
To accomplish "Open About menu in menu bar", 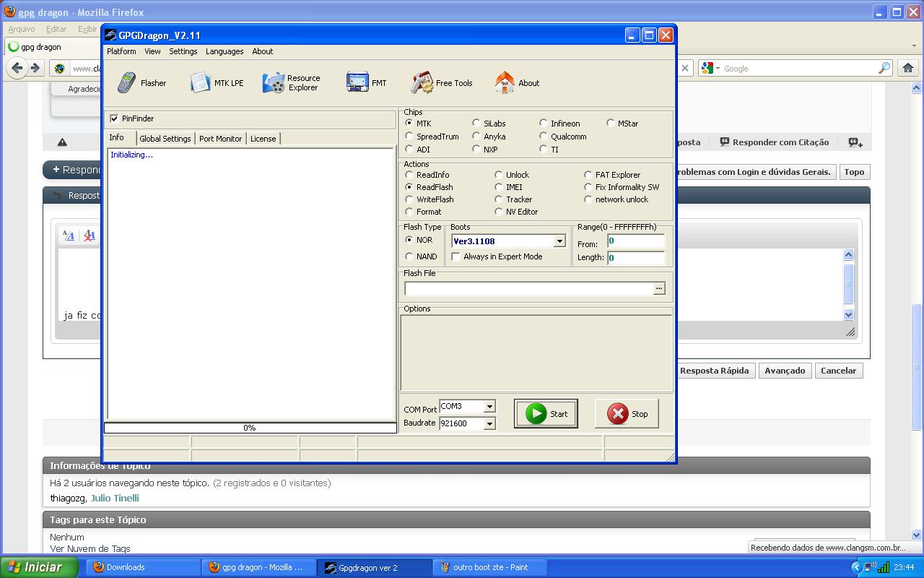I will [263, 51].
